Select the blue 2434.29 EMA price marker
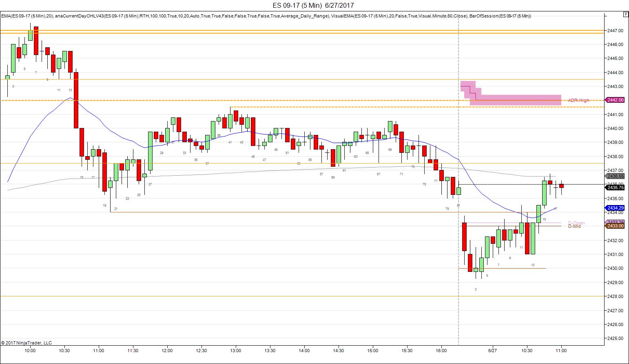 pos(615,207)
